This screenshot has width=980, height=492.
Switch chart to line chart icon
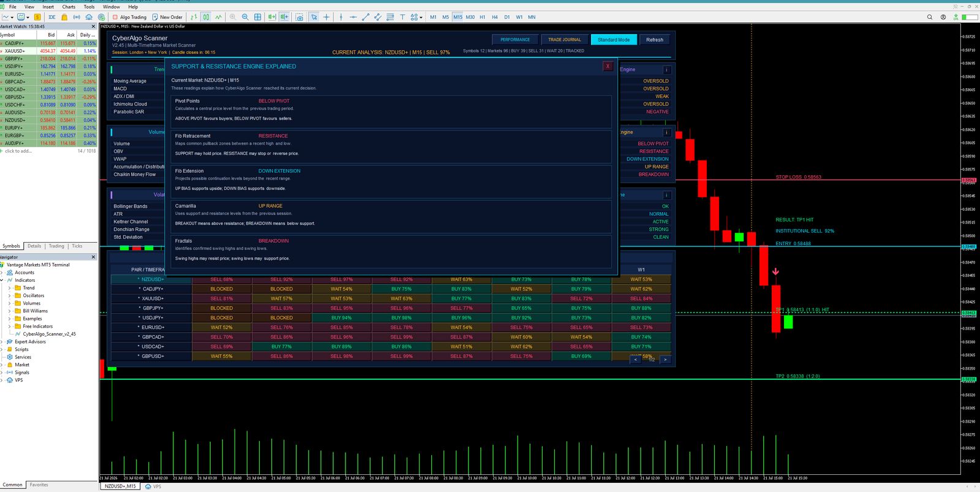click(219, 17)
